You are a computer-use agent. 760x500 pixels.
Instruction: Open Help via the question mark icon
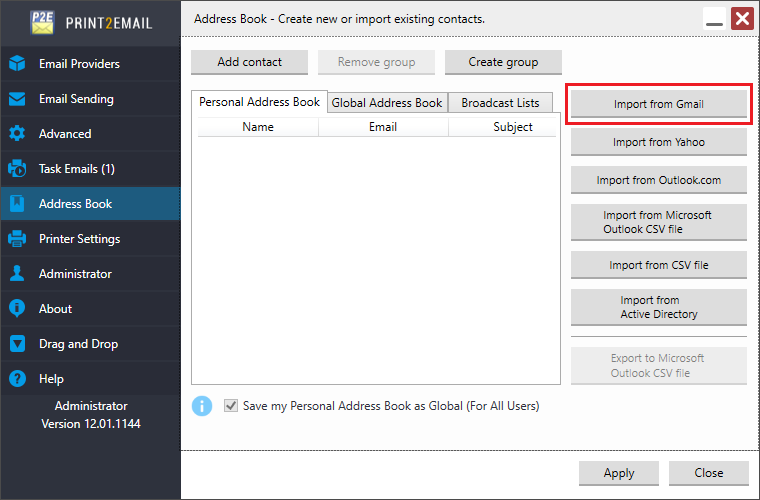tap(17, 378)
